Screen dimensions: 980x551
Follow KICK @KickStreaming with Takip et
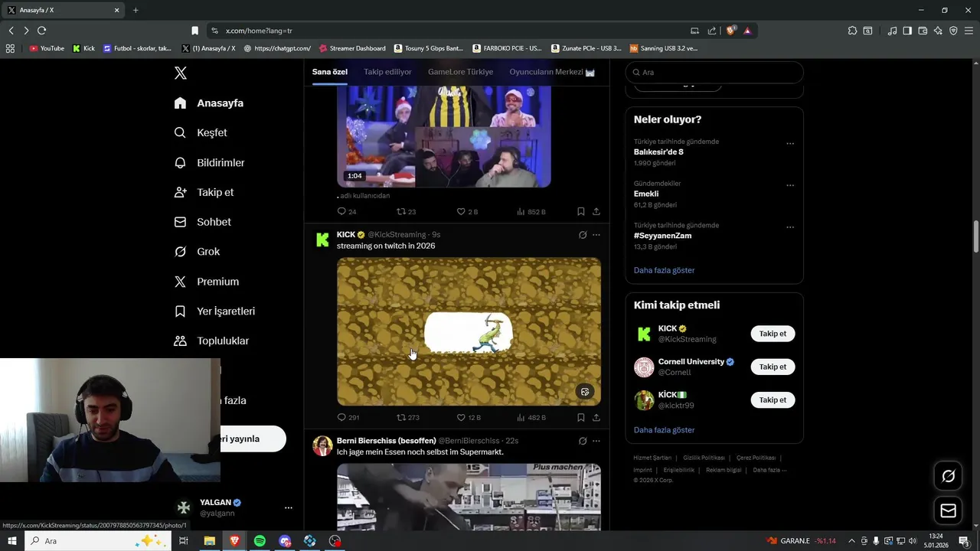coord(773,334)
